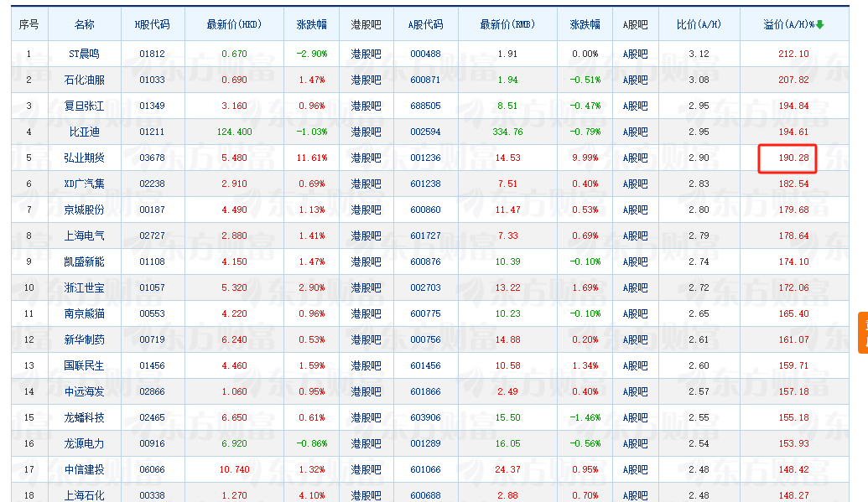
Task: Click RMB price 15.50
Action: tap(507, 418)
